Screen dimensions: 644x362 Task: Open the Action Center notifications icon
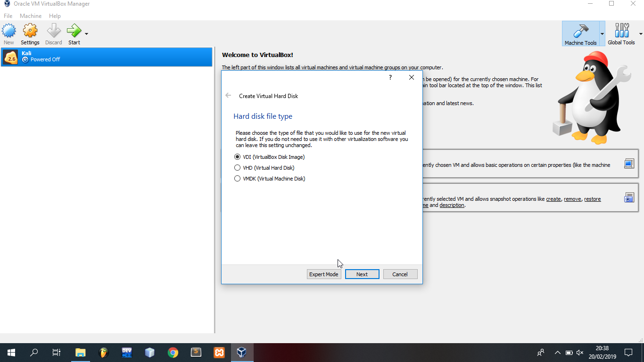(628, 353)
